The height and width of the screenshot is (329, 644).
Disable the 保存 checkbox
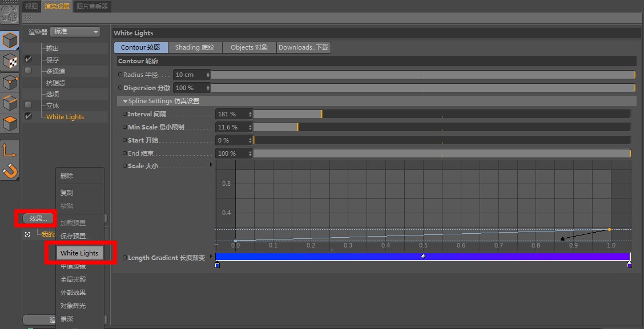27,59
